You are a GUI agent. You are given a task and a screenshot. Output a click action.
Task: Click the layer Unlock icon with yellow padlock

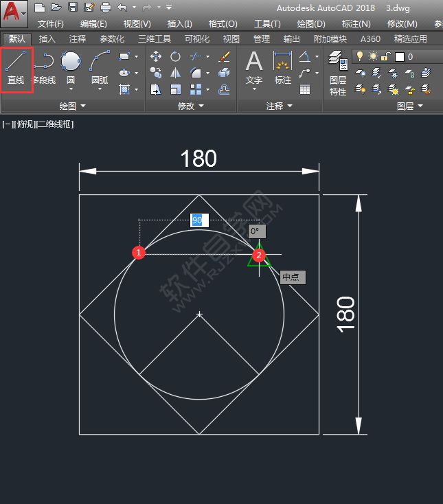(409, 89)
